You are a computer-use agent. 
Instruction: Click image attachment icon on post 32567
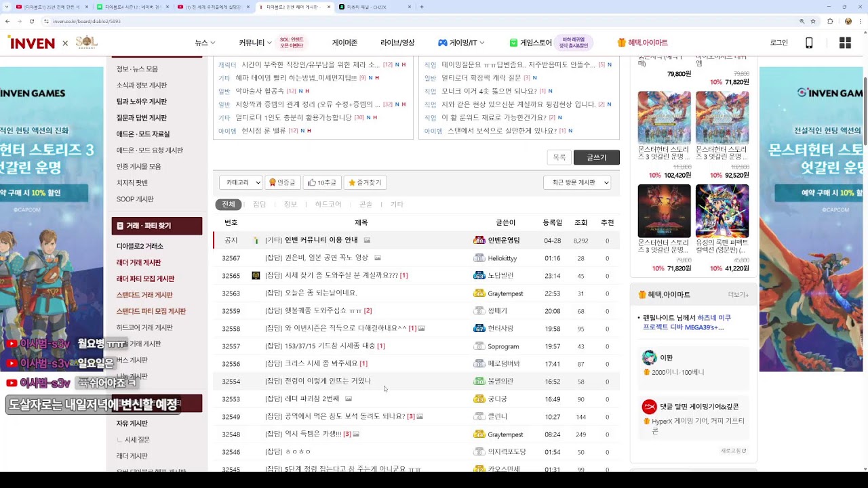click(x=378, y=258)
